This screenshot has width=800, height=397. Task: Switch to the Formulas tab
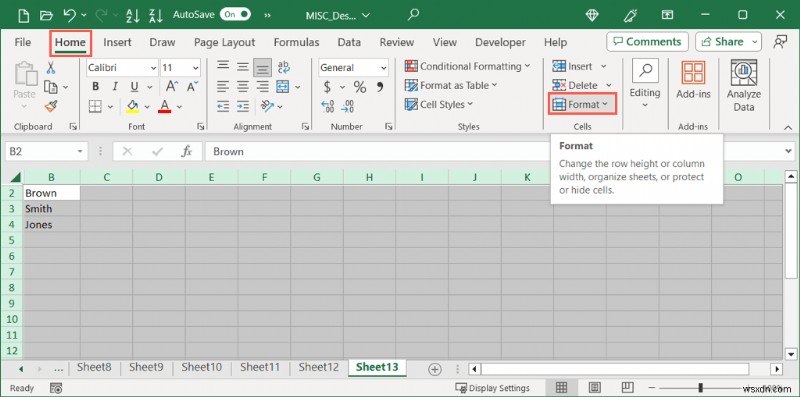pos(296,42)
